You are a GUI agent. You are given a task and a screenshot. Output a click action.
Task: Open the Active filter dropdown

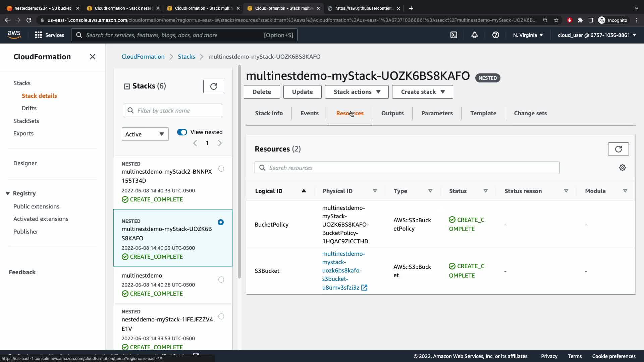tap(145, 134)
